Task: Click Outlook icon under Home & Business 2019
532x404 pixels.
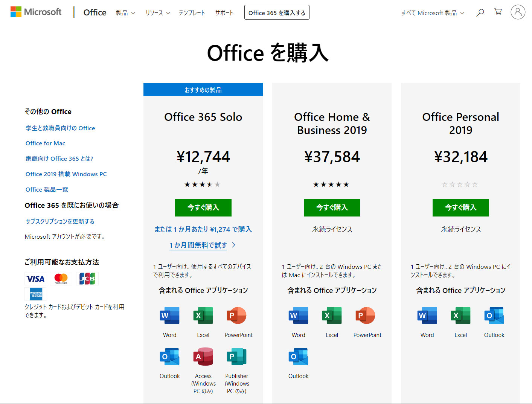Action: coord(299,357)
